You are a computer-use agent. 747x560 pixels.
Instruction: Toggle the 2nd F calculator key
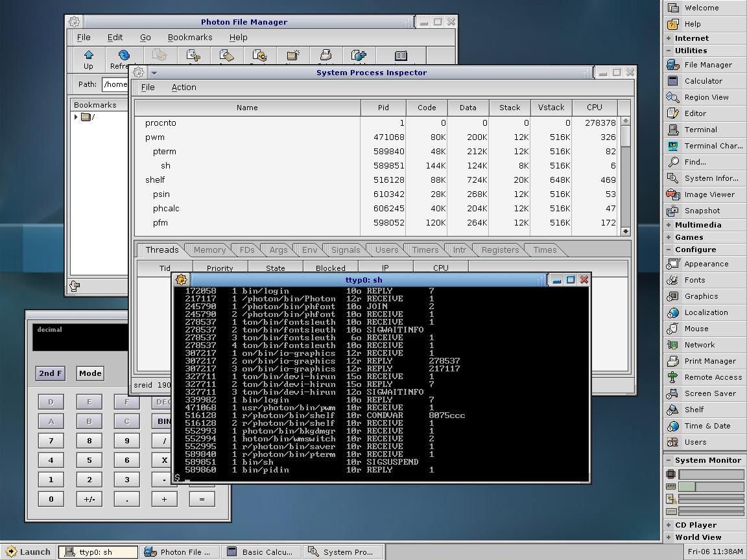click(51, 373)
